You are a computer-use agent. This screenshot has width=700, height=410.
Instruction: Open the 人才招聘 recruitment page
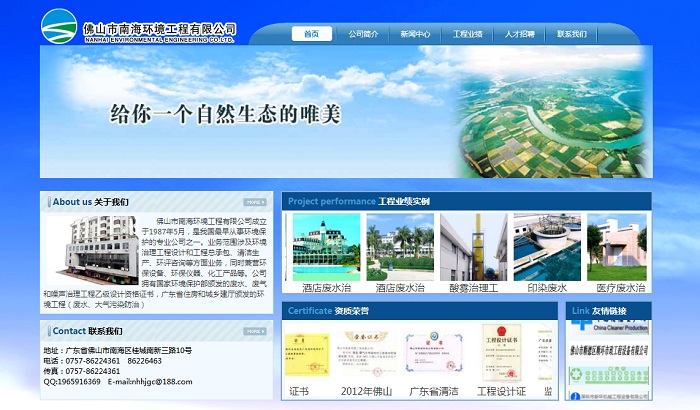pyautogui.click(x=519, y=34)
